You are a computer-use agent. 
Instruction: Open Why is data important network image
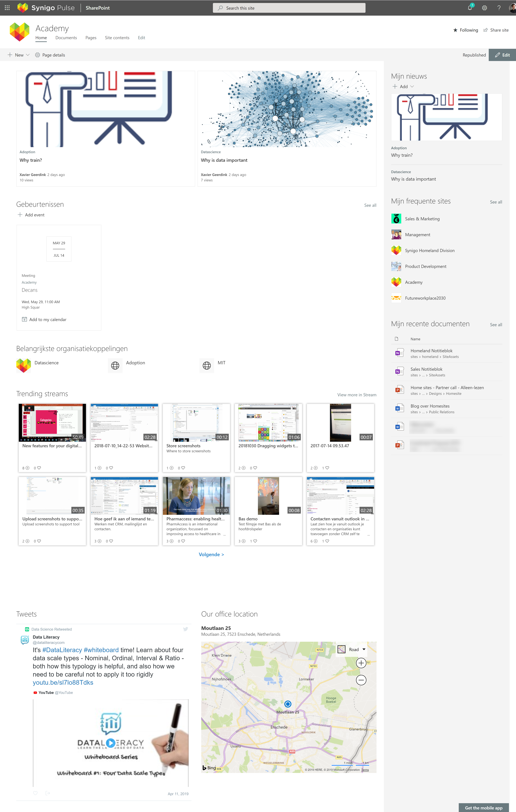(287, 109)
